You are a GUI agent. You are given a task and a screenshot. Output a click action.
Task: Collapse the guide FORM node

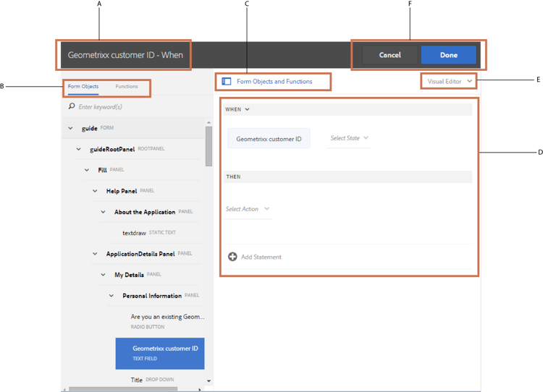click(70, 128)
